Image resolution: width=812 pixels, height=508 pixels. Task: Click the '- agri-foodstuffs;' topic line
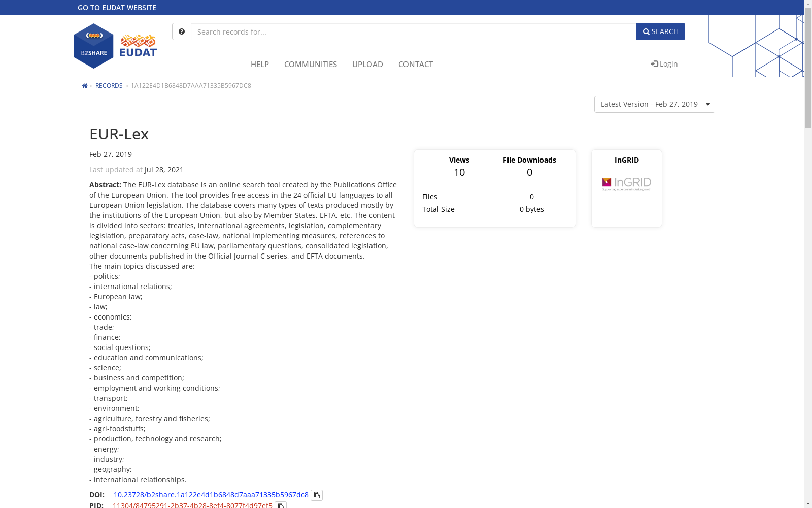pyautogui.click(x=117, y=429)
